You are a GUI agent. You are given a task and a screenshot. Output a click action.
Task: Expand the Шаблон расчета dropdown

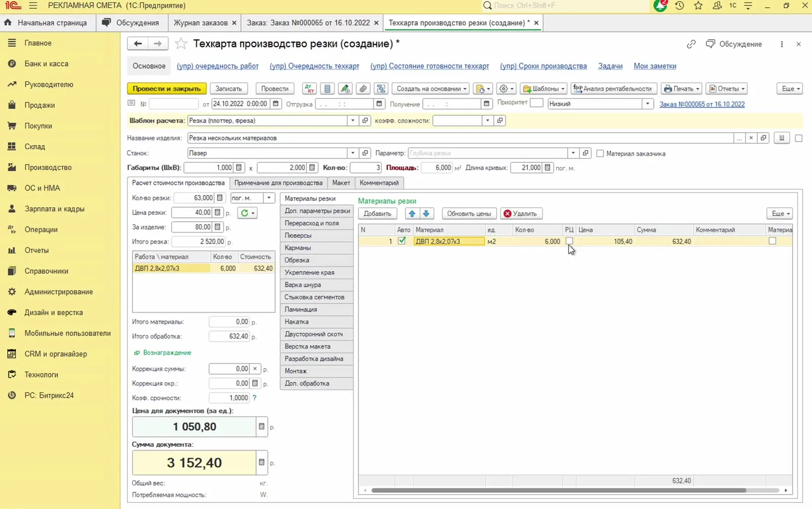(x=353, y=120)
